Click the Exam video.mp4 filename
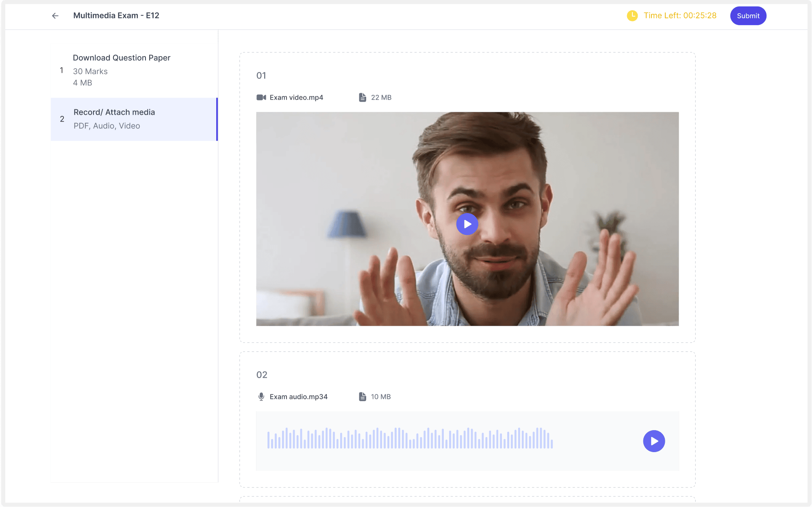The image size is (812, 507). [x=296, y=98]
